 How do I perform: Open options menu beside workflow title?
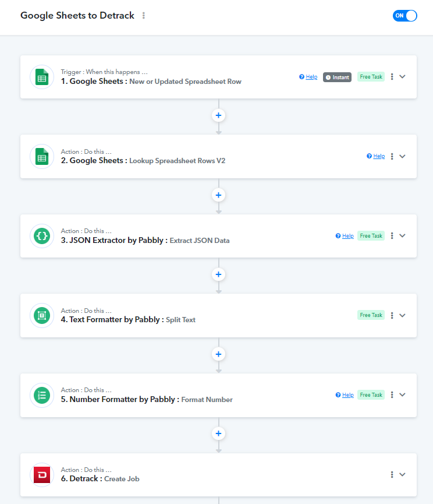pos(144,15)
